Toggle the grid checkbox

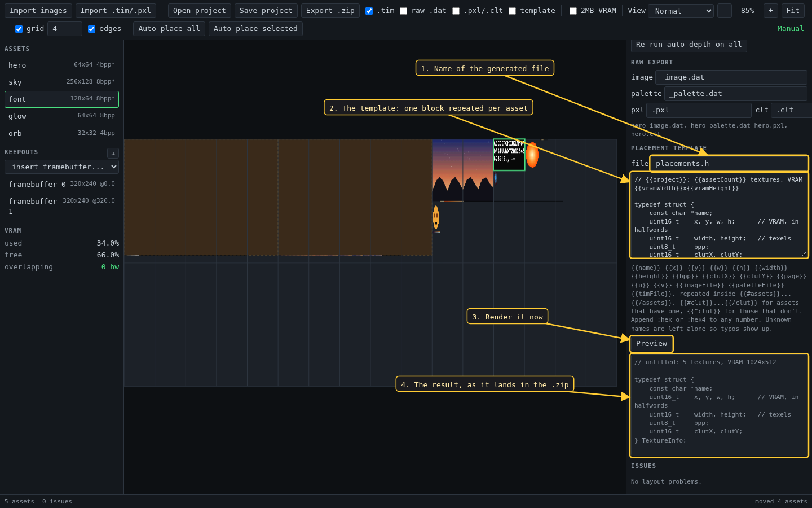[19, 29]
